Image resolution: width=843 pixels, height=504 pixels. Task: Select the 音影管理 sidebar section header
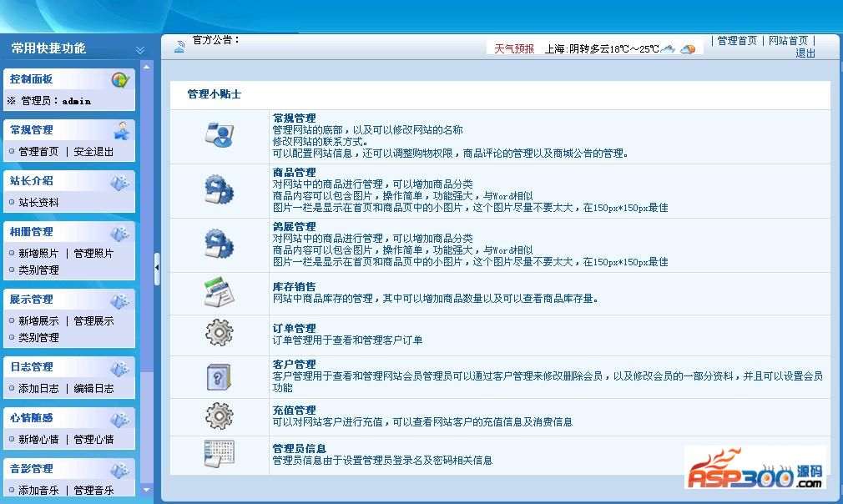click(x=68, y=469)
